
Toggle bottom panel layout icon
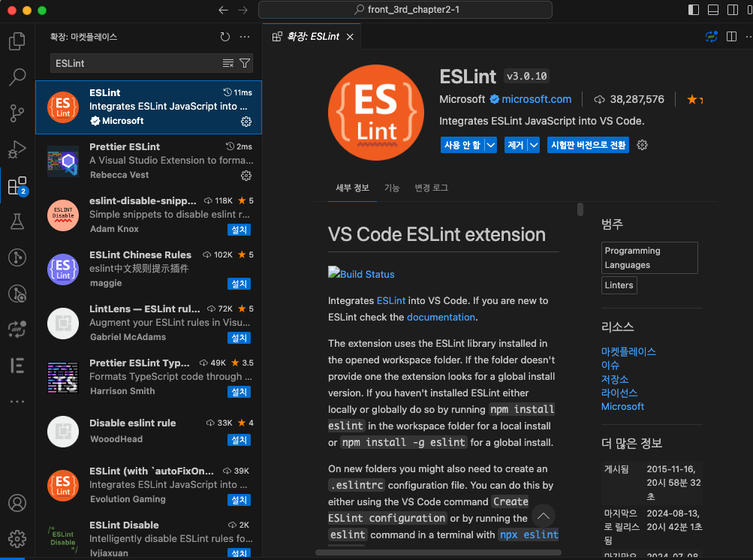[713, 10]
